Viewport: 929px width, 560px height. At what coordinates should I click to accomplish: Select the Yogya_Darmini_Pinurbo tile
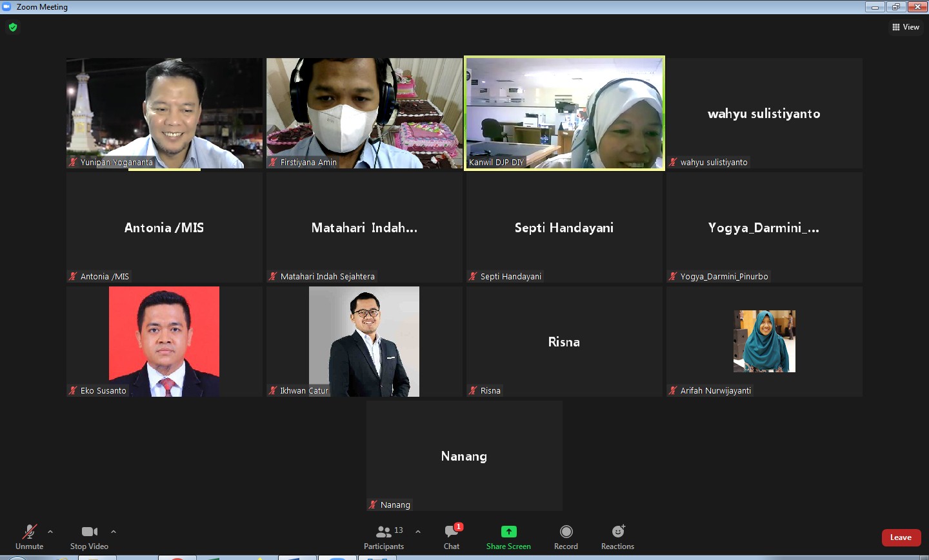[764, 228]
